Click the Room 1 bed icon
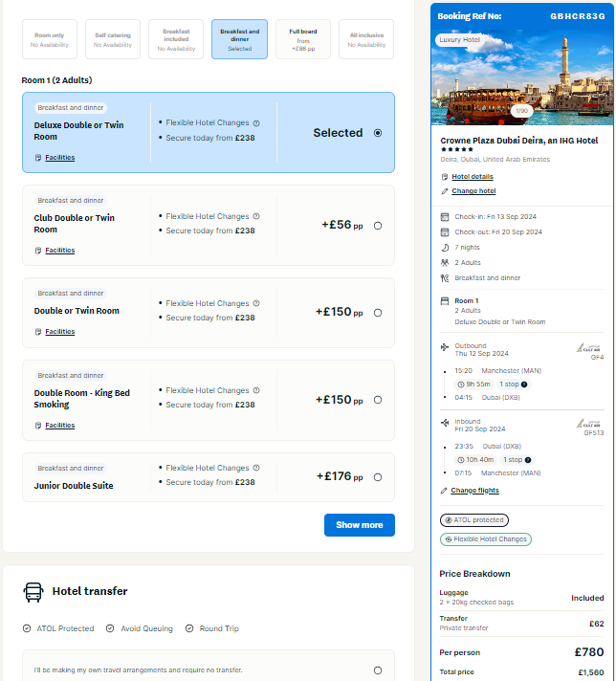 coord(445,301)
